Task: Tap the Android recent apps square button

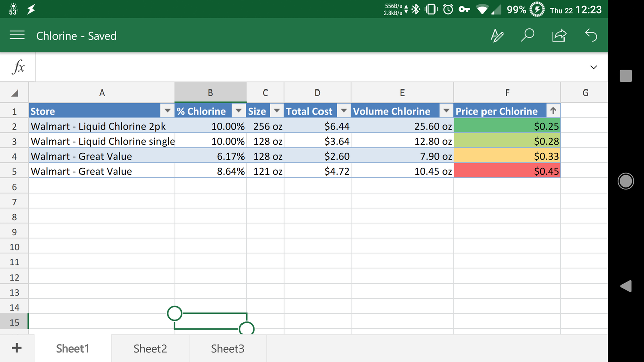Action: (626, 76)
